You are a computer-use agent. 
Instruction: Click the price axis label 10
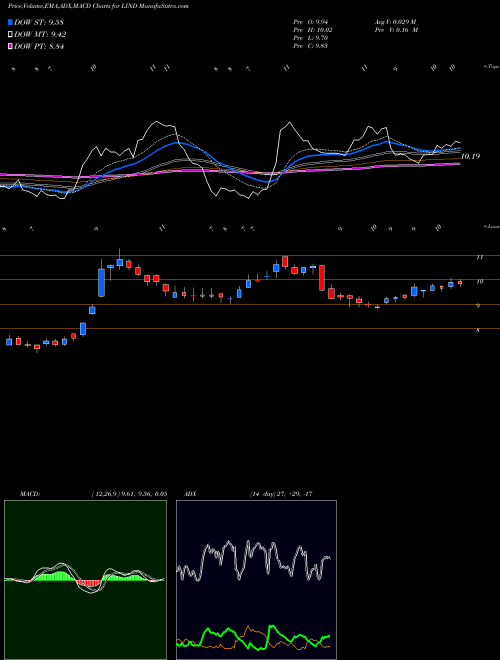coord(479,282)
